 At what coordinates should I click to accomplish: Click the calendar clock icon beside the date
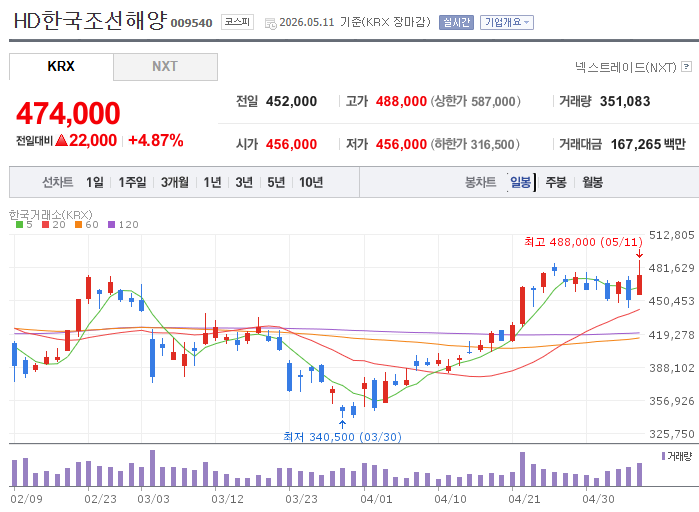point(271,23)
